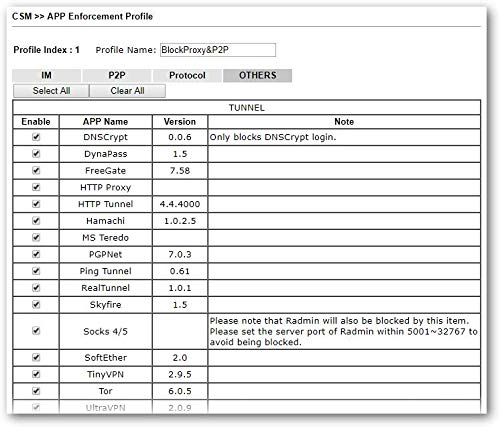Click the APP Name column header

(105, 122)
